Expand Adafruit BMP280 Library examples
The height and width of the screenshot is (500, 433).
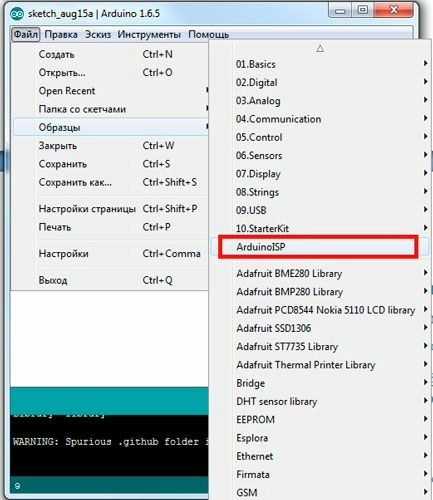[320, 292]
